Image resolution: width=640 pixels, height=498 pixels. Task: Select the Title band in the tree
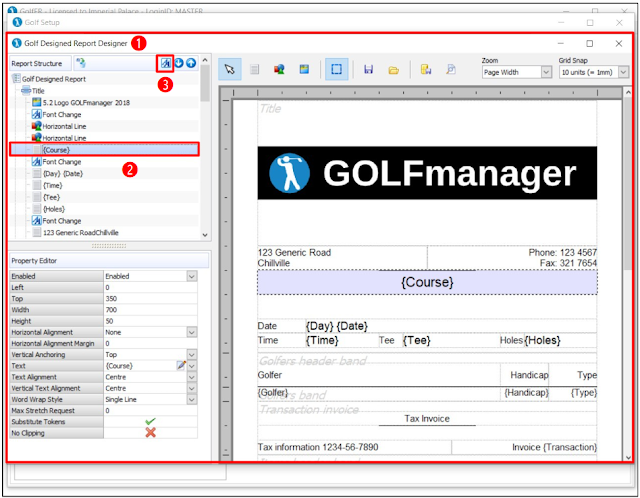tap(38, 91)
